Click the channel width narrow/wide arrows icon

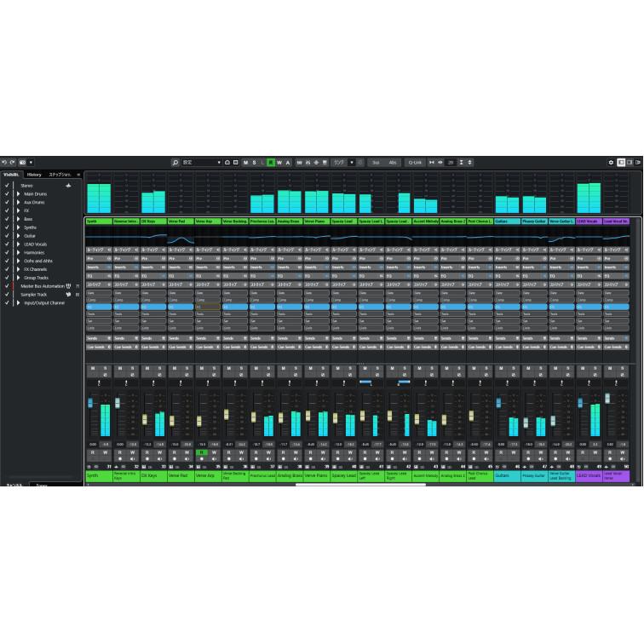click(432, 163)
